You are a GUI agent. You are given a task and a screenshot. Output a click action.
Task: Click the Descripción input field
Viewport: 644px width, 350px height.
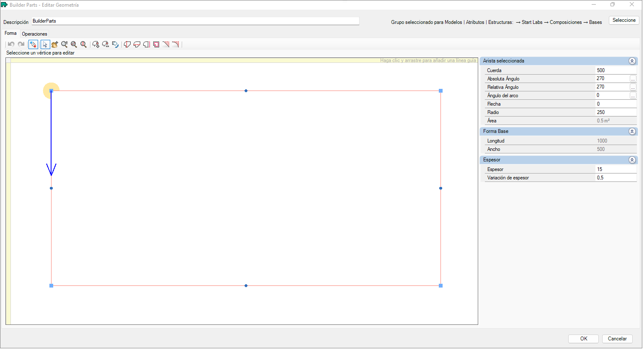[196, 21]
